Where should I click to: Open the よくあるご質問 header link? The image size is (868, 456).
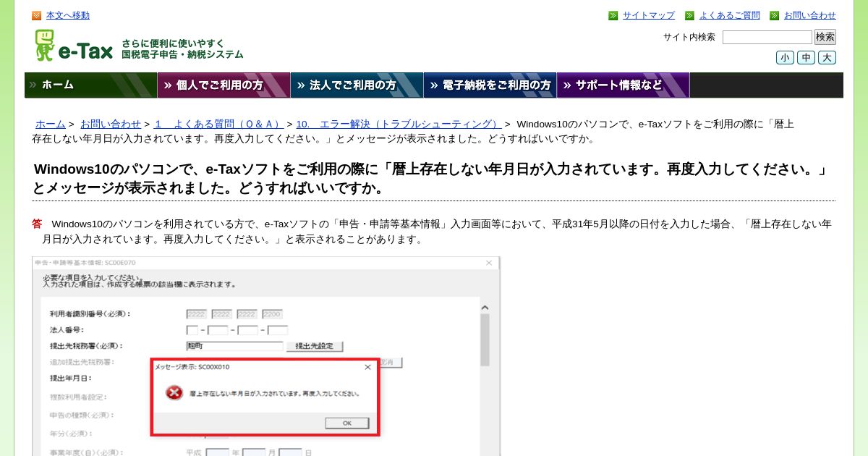pyautogui.click(x=730, y=15)
